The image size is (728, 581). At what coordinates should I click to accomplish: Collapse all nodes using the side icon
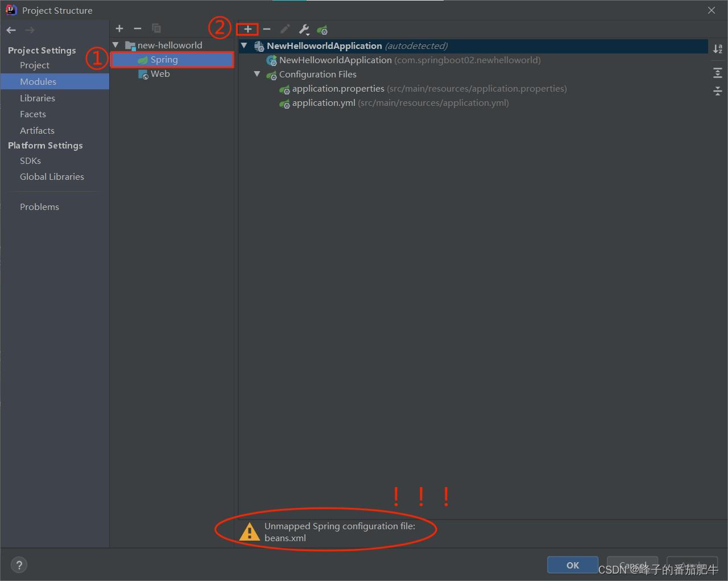[718, 90]
